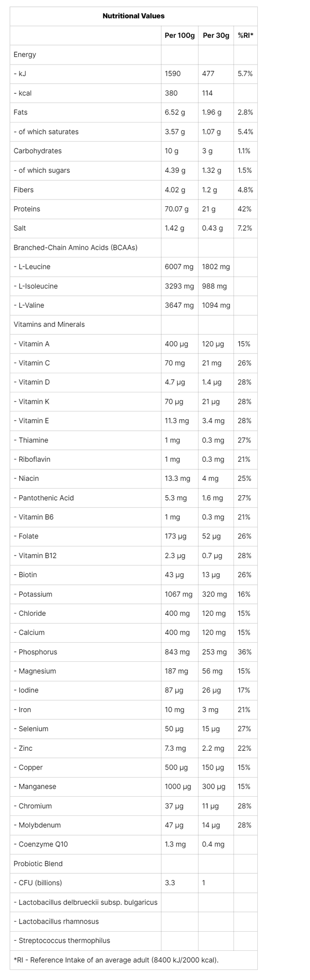Click the %RI* column header
Image resolution: width=310 pixels, height=980 pixels.
[245, 35]
